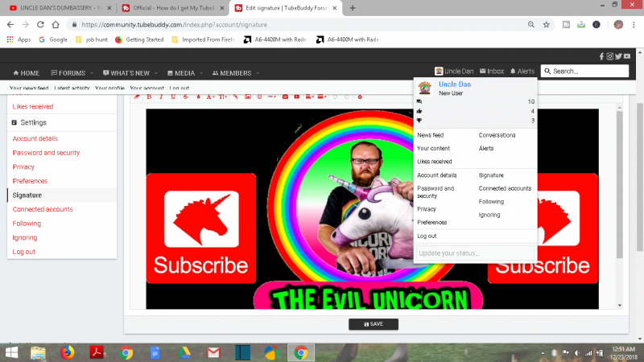Click the insert image icon in editor

point(248,97)
